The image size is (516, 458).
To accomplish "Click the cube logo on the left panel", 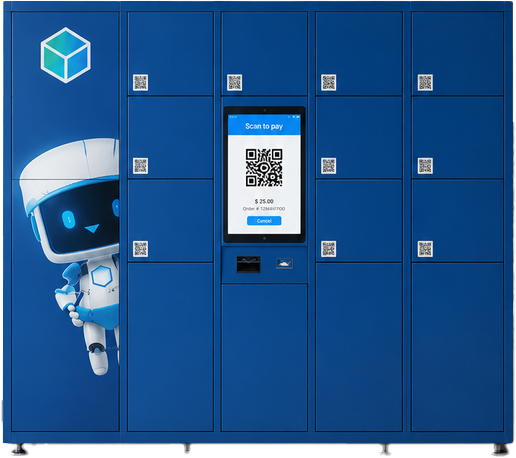I will pos(66,55).
